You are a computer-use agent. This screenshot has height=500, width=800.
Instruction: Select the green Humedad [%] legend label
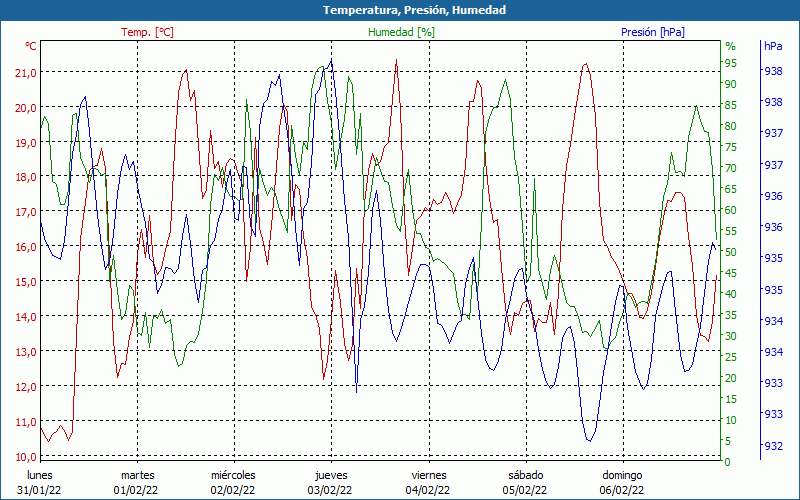[x=402, y=32]
